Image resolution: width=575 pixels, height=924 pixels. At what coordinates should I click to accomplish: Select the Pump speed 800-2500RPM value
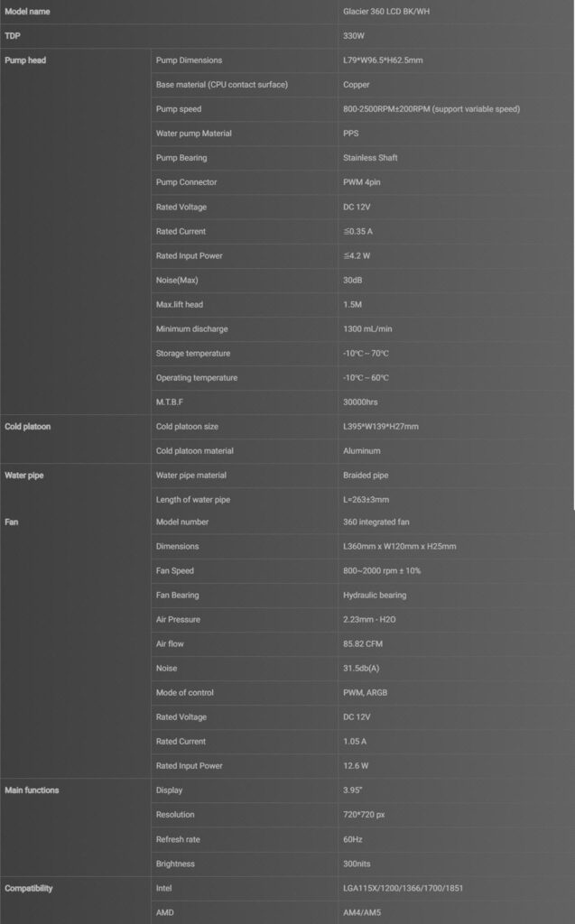(x=431, y=109)
